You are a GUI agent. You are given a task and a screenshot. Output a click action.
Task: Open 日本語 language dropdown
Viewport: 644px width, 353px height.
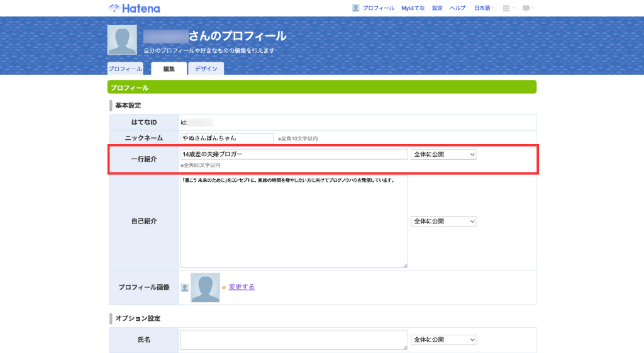[484, 8]
